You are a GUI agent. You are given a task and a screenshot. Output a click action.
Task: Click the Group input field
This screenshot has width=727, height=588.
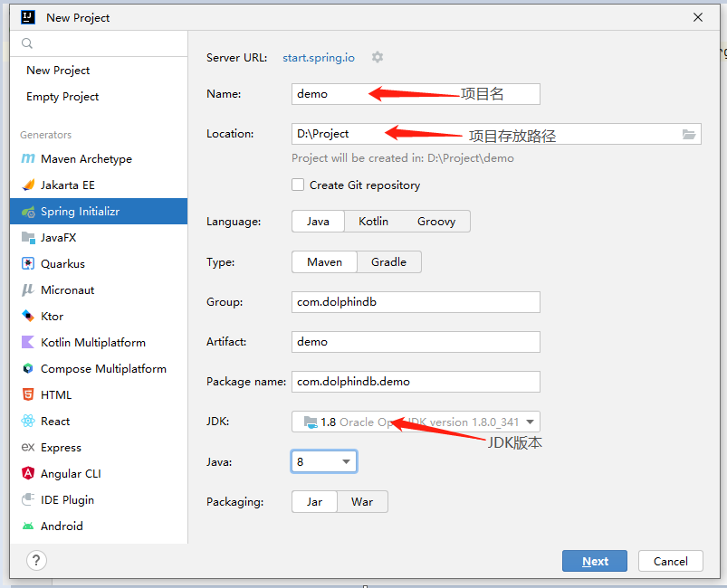(x=416, y=302)
